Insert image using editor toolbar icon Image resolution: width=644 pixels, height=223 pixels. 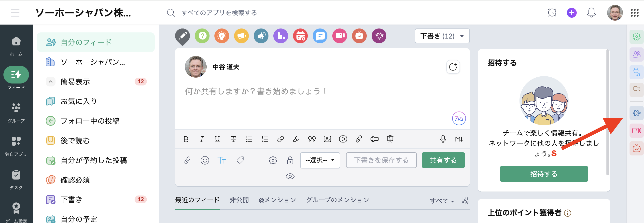[x=327, y=139]
